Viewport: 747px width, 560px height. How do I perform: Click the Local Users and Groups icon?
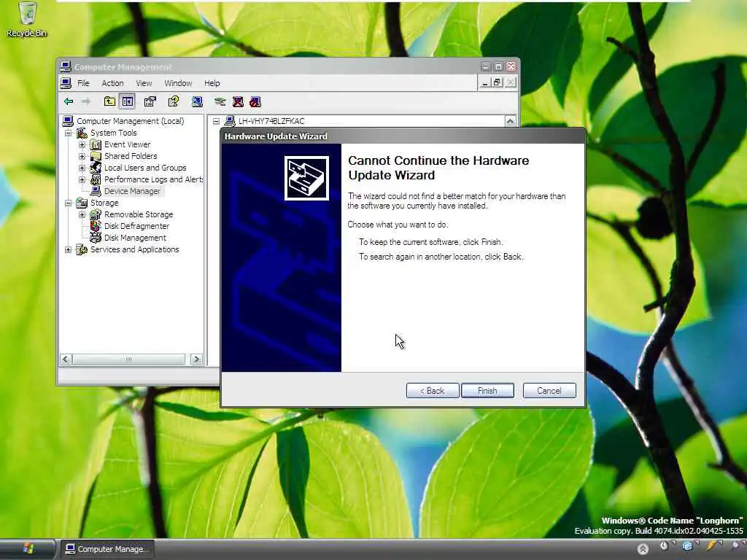click(96, 168)
